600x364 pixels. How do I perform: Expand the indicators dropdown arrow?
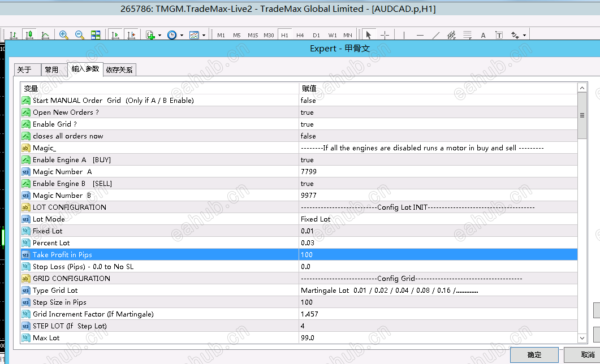tap(159, 35)
